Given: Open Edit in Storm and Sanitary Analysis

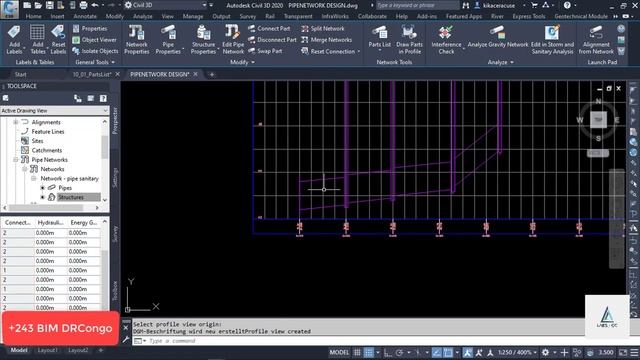Looking at the screenshot, I should pyautogui.click(x=552, y=40).
